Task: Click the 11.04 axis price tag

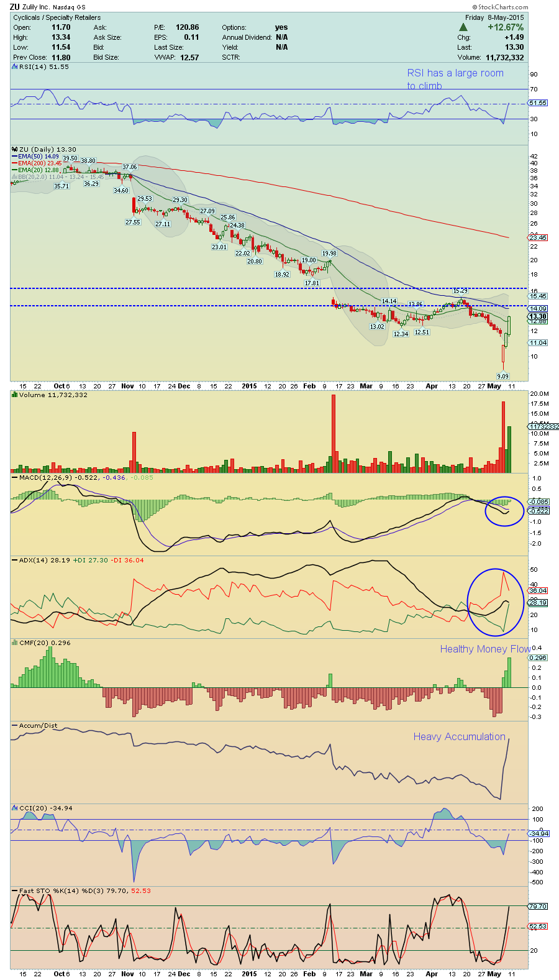Action: pyautogui.click(x=538, y=342)
